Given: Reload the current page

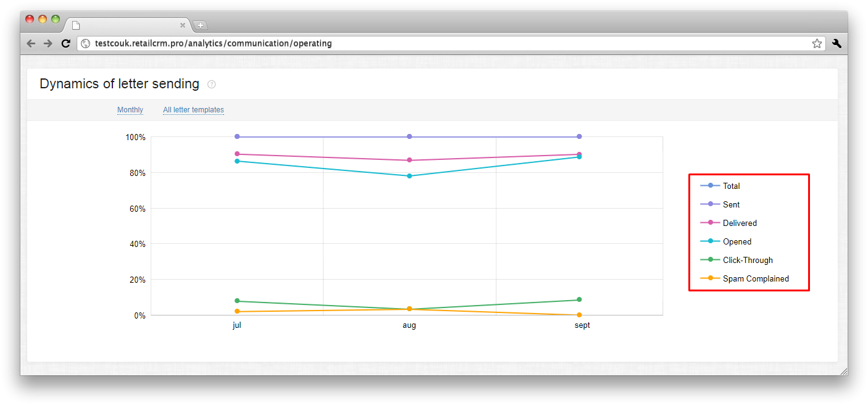Looking at the screenshot, I should click(x=65, y=43).
